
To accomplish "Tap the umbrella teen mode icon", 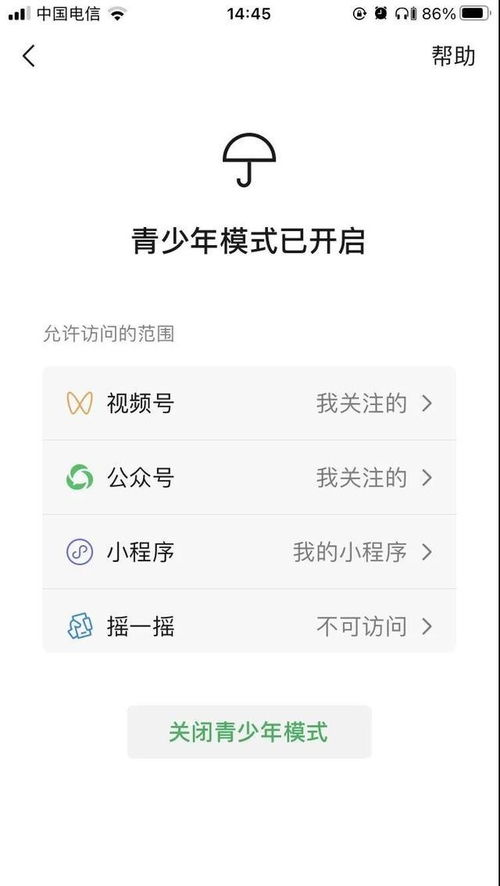I will 249,160.
